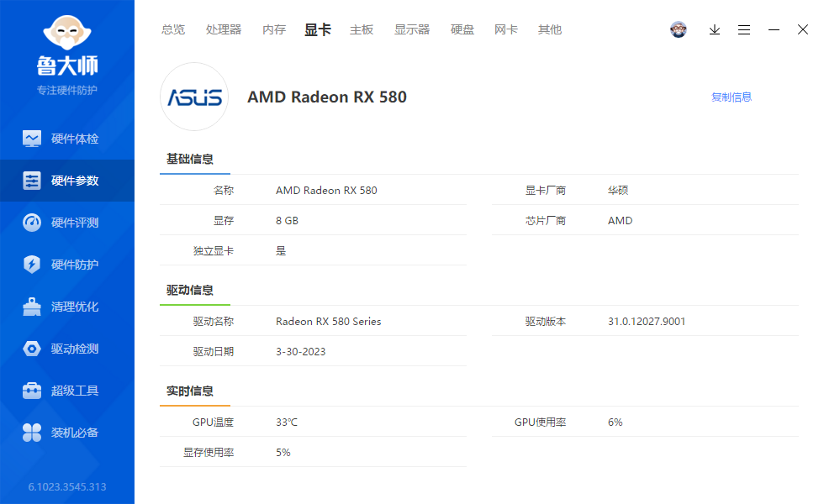Click the 驱动检测 hexagon icon
Image resolution: width=824 pixels, height=504 pixels.
tap(32, 349)
